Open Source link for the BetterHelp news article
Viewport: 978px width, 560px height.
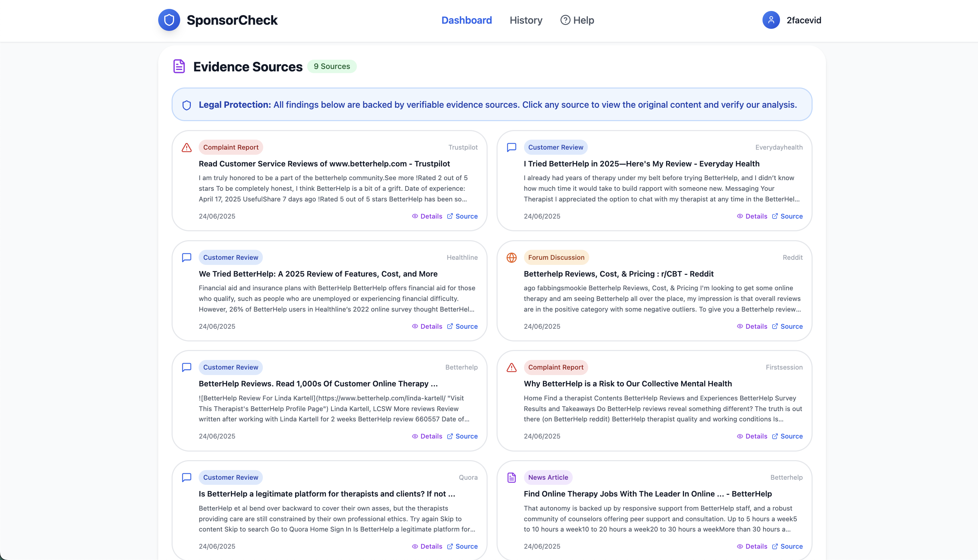pos(787,546)
